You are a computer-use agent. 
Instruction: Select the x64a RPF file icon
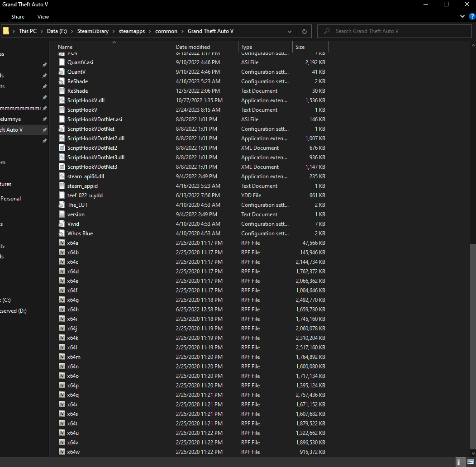pos(62,243)
